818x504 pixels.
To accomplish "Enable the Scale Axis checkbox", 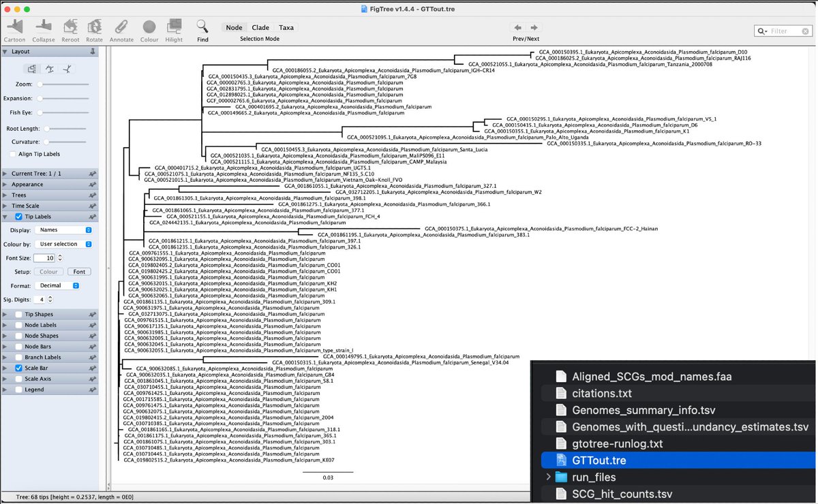I will 18,379.
